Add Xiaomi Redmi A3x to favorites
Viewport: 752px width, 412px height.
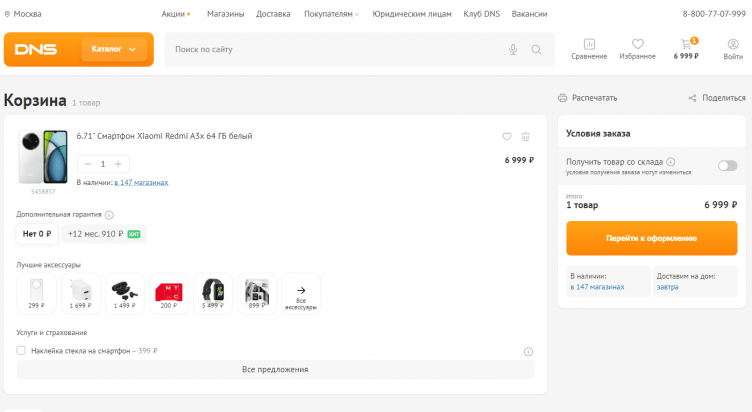tap(507, 137)
